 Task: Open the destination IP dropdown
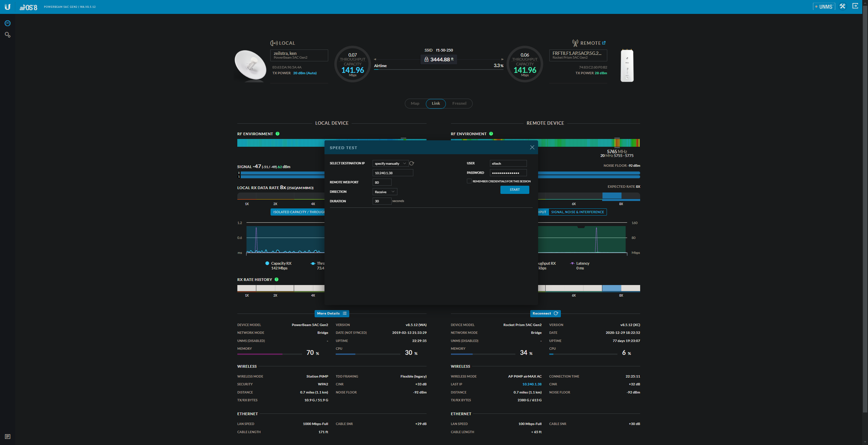pos(390,164)
